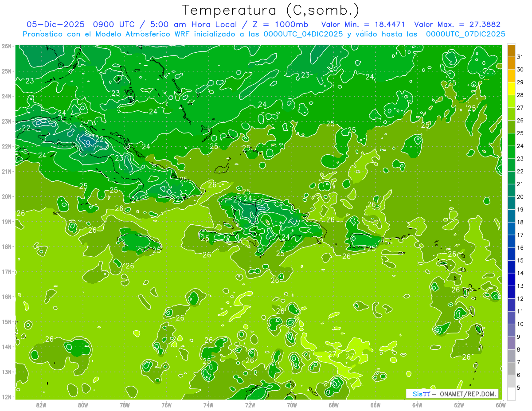Click the "66W" longitude axis label
This screenshot has width=532, height=411.
376,405
